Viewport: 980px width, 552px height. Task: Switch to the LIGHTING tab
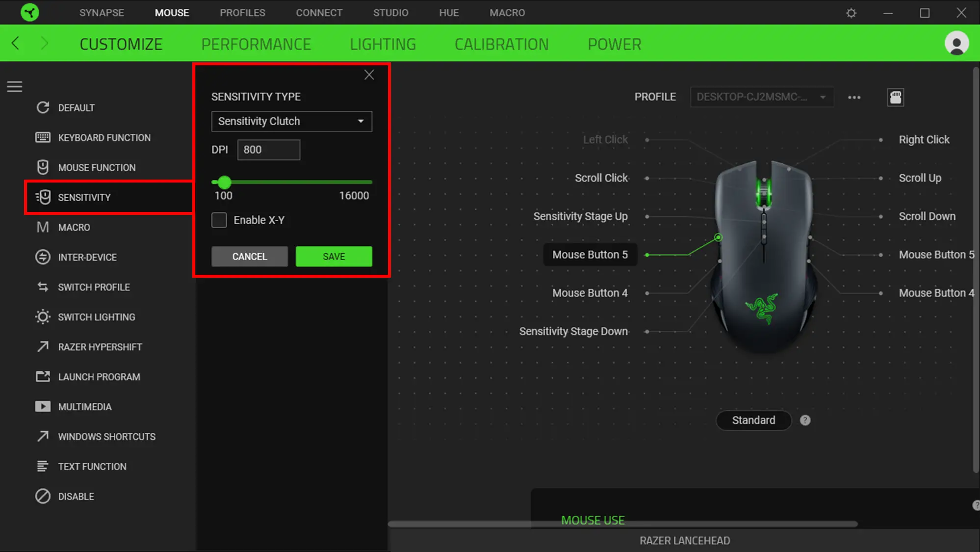tap(383, 44)
